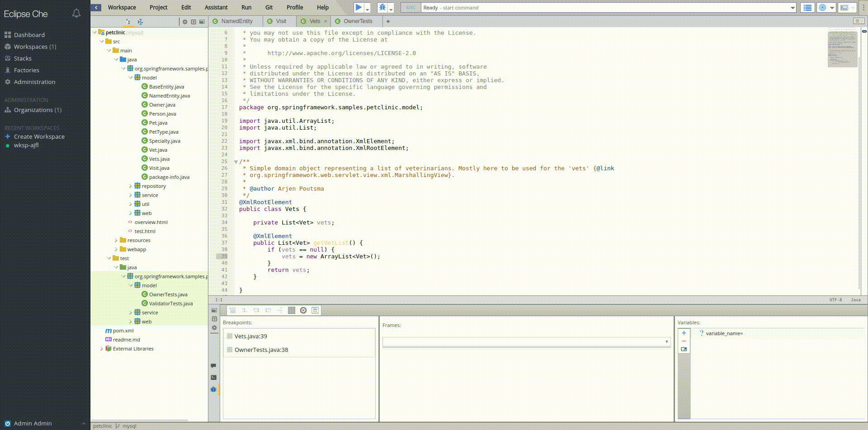Viewport: 868px width, 430px height.
Task: Open the command selector dropdown showing Ready
Action: (608, 8)
